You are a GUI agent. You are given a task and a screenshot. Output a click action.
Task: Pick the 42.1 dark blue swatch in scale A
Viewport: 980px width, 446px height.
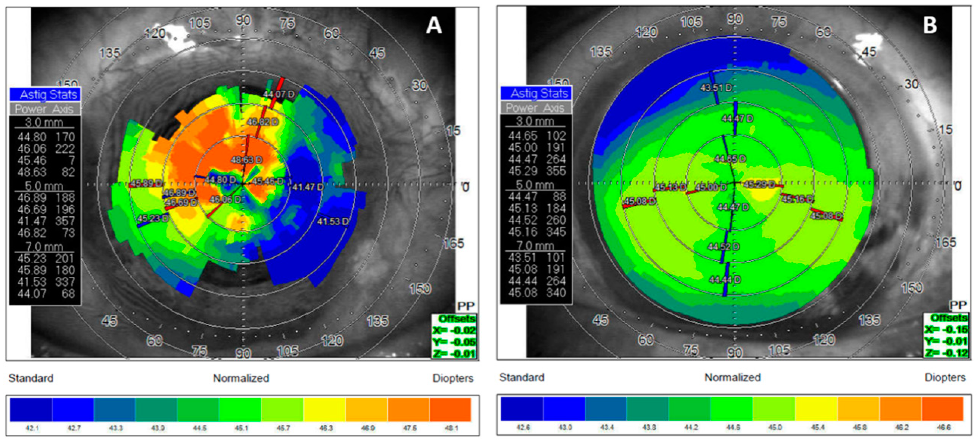coord(31,409)
